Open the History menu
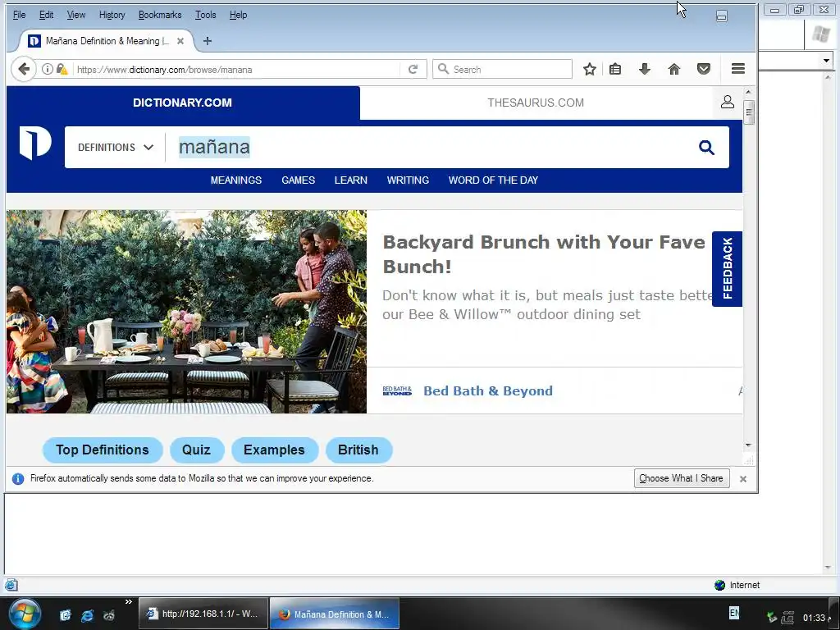The image size is (840, 630). pos(112,15)
